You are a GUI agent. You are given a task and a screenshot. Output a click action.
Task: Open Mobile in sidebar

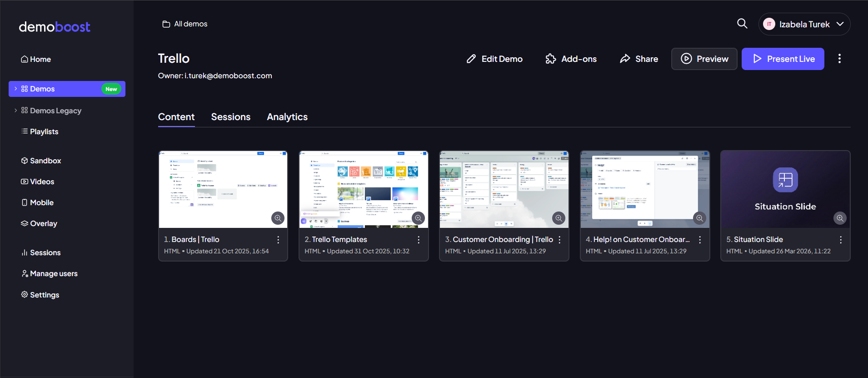click(x=37, y=202)
